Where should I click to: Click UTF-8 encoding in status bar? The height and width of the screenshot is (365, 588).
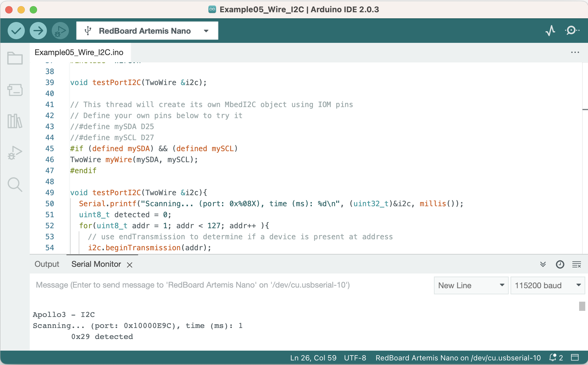pos(355,358)
